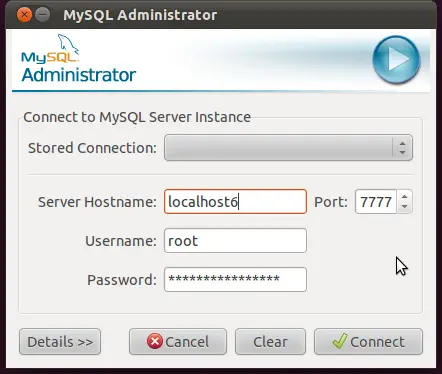The width and height of the screenshot is (442, 374).
Task: Click the Stored Connection dropdown arrows
Action: pos(402,148)
